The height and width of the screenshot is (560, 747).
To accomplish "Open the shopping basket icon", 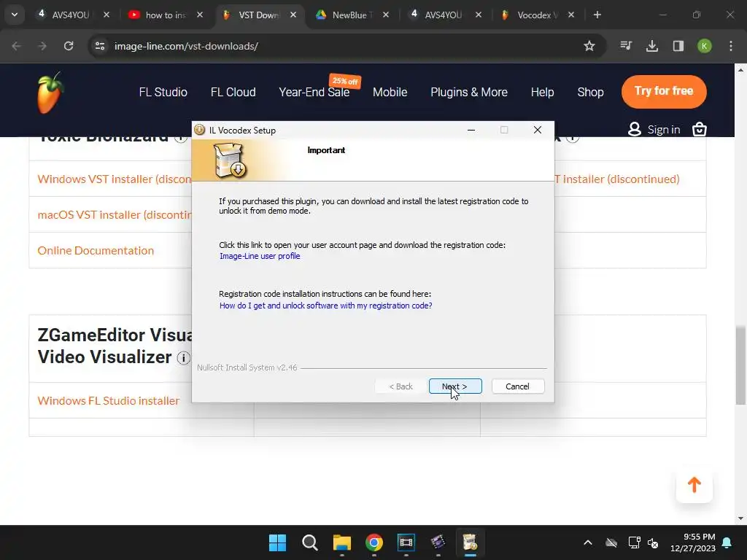I will click(700, 129).
